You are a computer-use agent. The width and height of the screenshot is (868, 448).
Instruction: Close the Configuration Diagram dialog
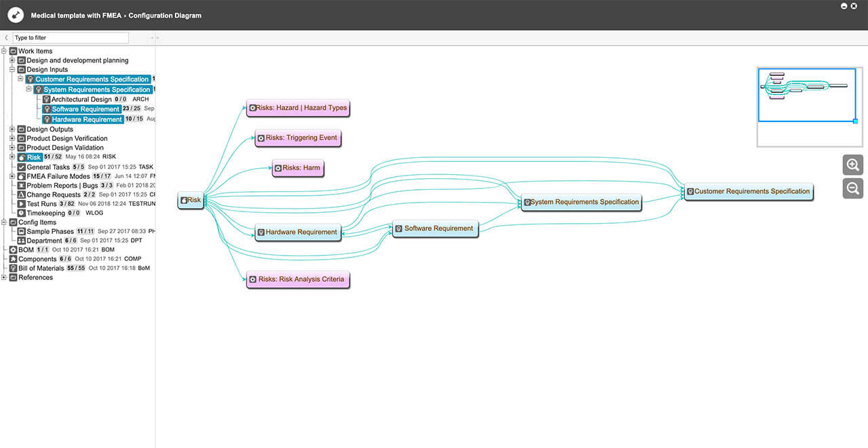pos(854,6)
